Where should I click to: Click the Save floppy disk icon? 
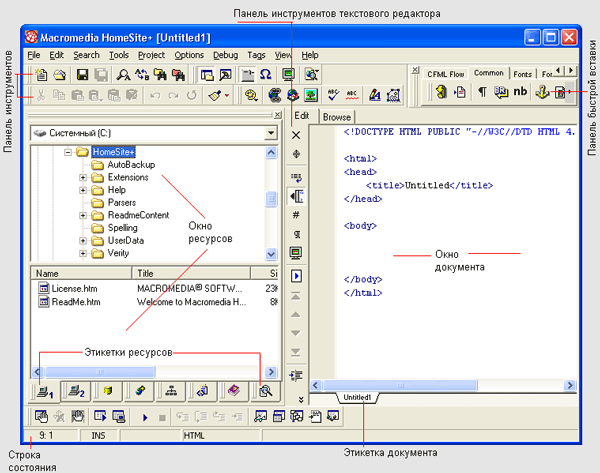pyautogui.click(x=83, y=75)
